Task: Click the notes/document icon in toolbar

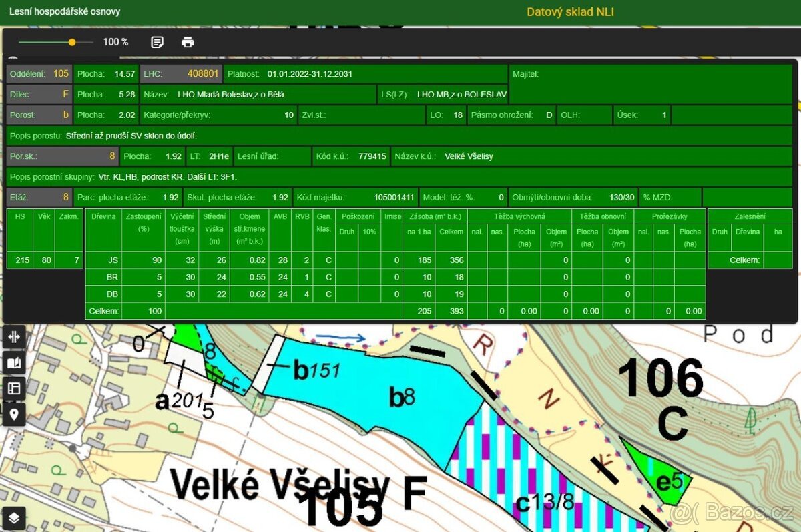Action: point(157,42)
